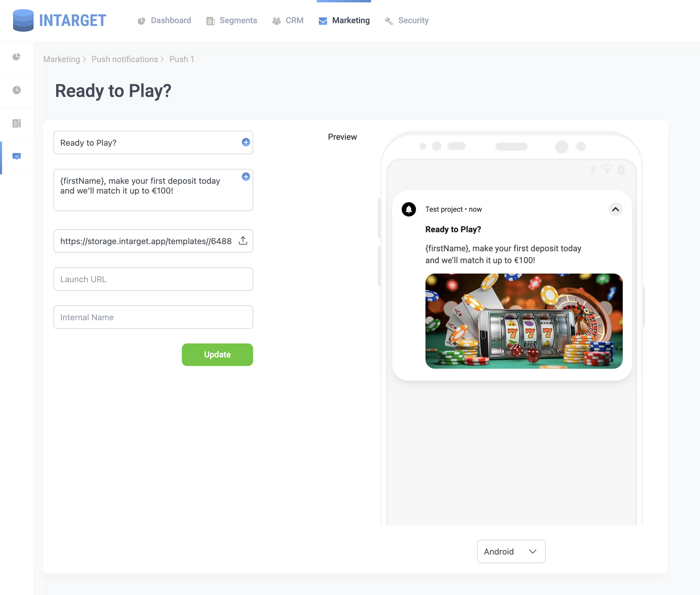Focus the Launch URL input field
Screen dimensions: 700x595
click(153, 279)
